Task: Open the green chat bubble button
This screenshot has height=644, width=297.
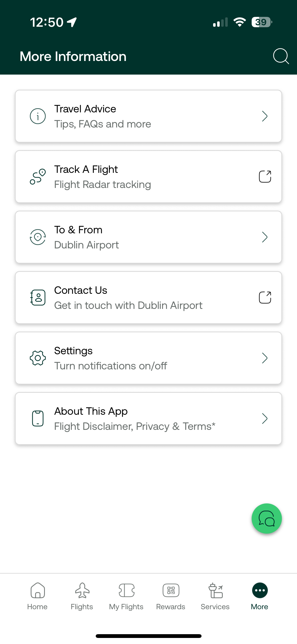Action: [267, 518]
